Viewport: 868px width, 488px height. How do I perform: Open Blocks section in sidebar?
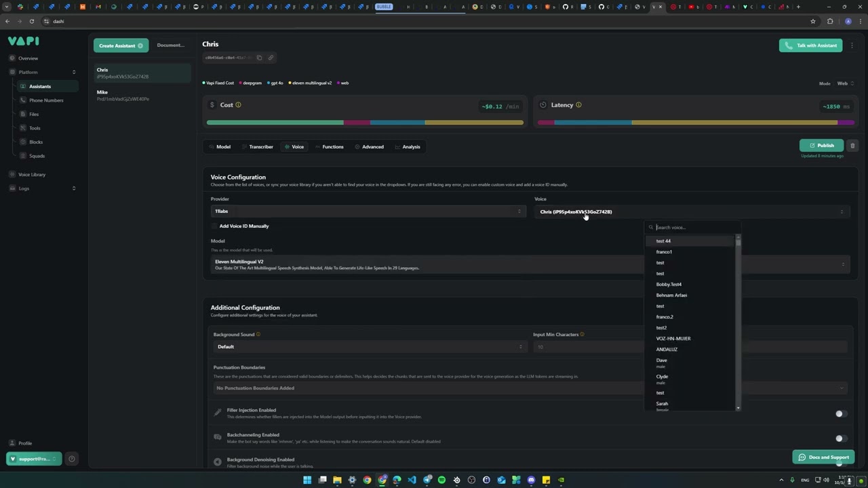36,142
